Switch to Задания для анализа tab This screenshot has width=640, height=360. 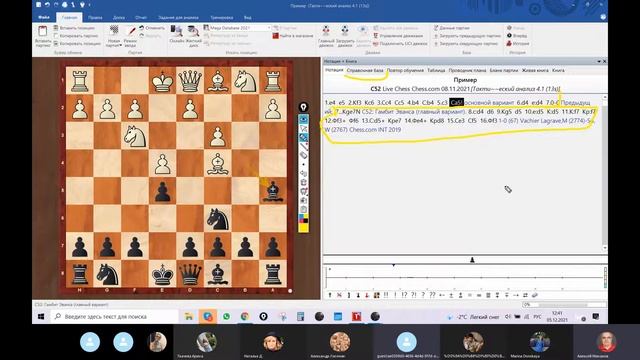178,18
